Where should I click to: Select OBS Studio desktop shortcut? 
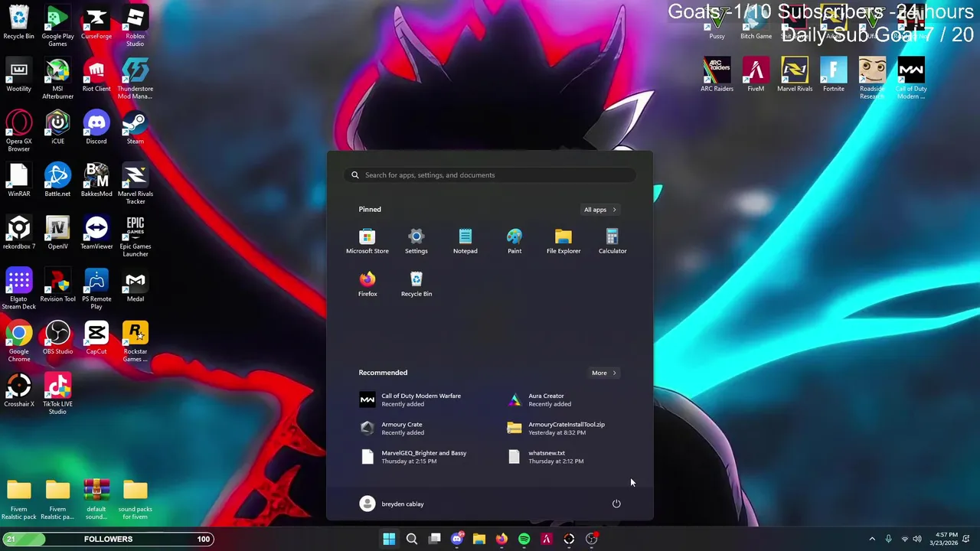click(57, 337)
